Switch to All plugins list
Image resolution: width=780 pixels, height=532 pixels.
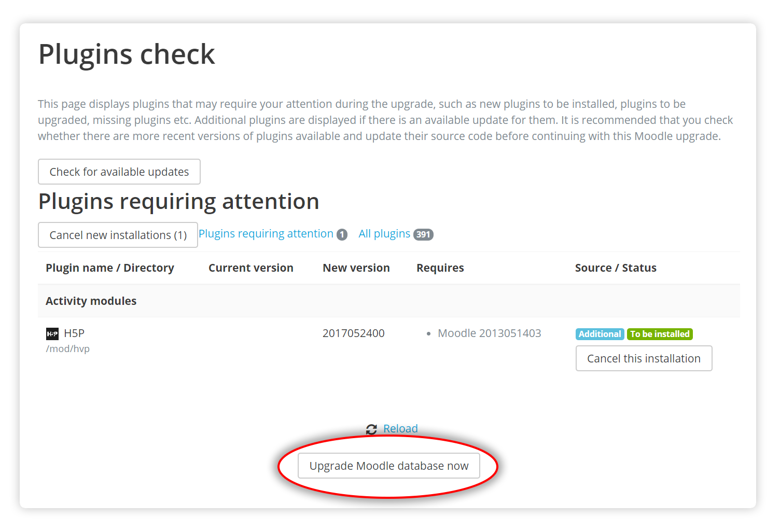(x=384, y=234)
